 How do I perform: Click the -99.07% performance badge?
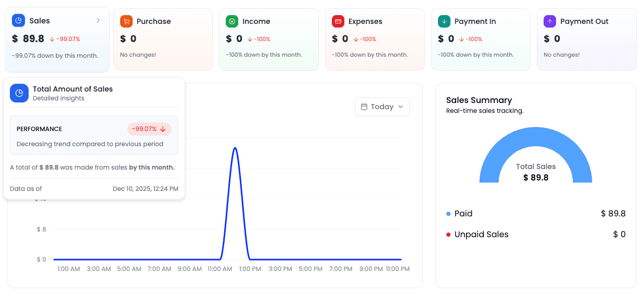coord(149,129)
